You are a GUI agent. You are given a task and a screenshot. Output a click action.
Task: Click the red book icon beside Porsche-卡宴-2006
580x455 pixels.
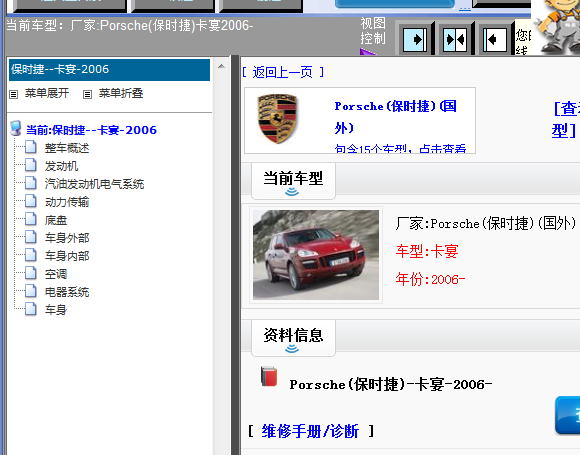[269, 376]
